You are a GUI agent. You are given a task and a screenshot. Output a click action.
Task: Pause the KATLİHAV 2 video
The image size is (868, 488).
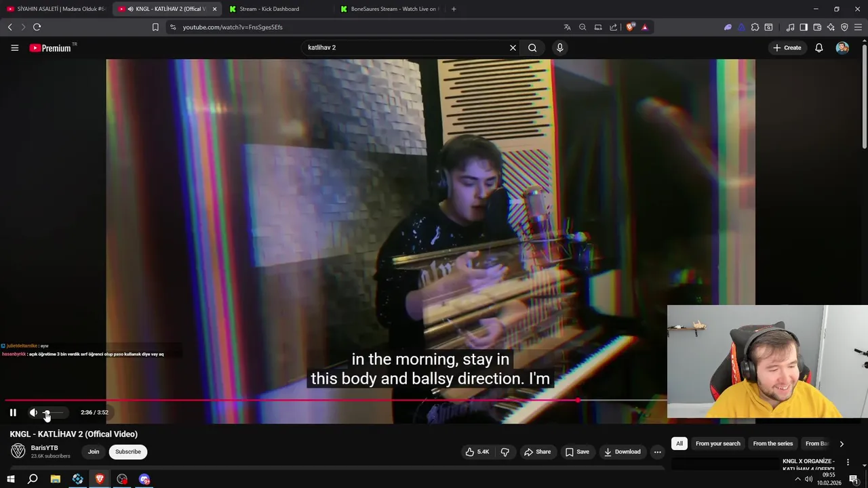pos(13,412)
